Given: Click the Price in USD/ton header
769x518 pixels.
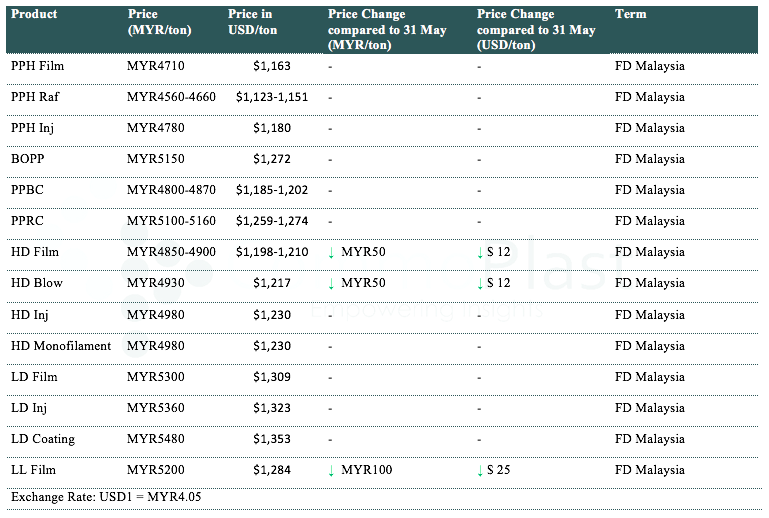Looking at the screenshot, I should point(253,22).
